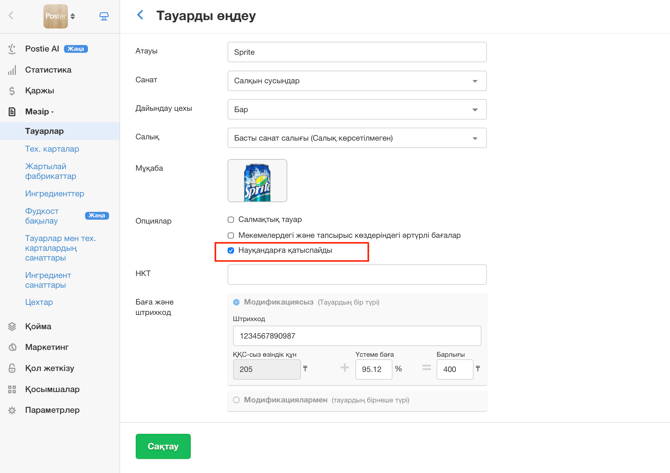The width and height of the screenshot is (670, 473).
Task: Click the Қойма layers icon
Action: point(12,326)
